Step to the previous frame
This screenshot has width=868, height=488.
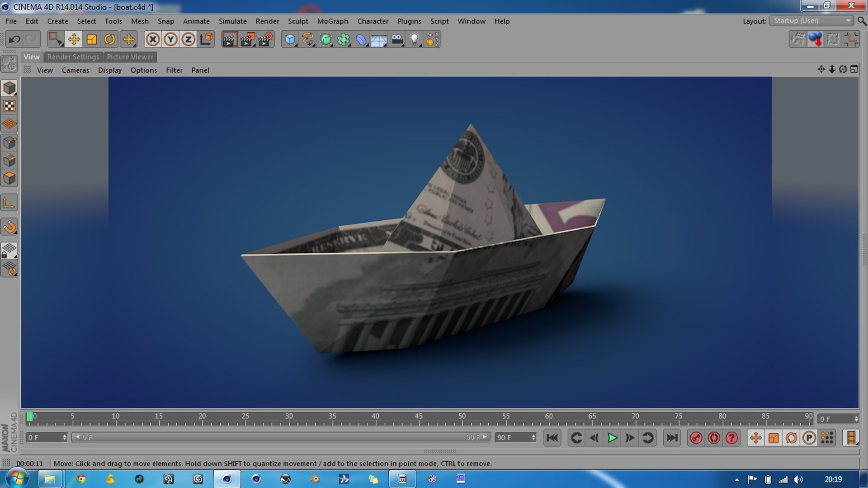pyautogui.click(x=594, y=438)
